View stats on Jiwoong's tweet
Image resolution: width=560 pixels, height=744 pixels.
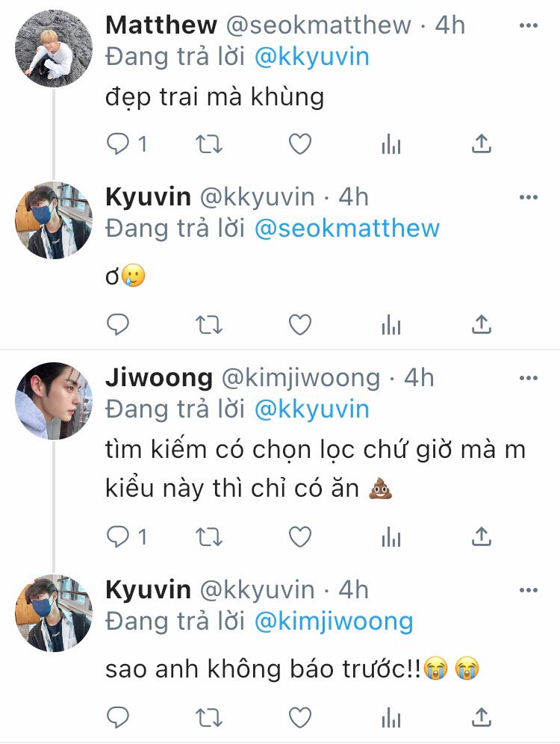391,536
